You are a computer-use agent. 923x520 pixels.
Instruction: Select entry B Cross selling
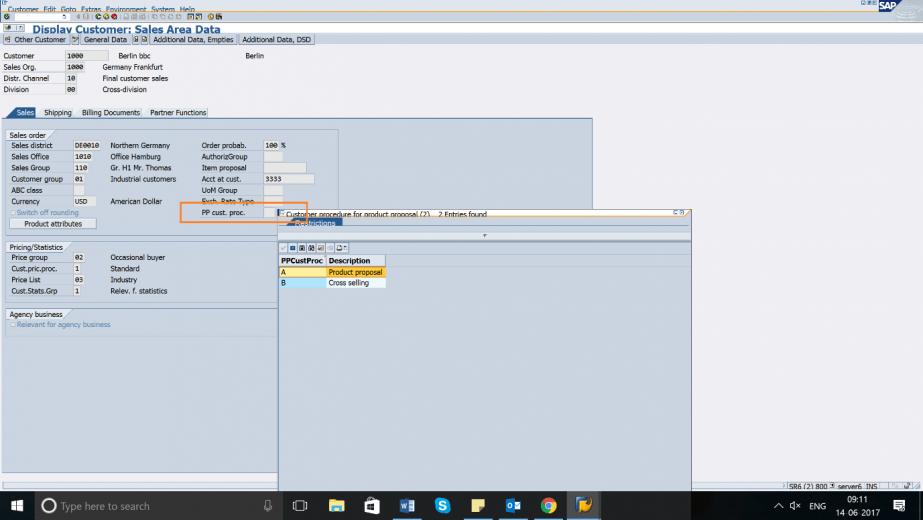click(348, 283)
